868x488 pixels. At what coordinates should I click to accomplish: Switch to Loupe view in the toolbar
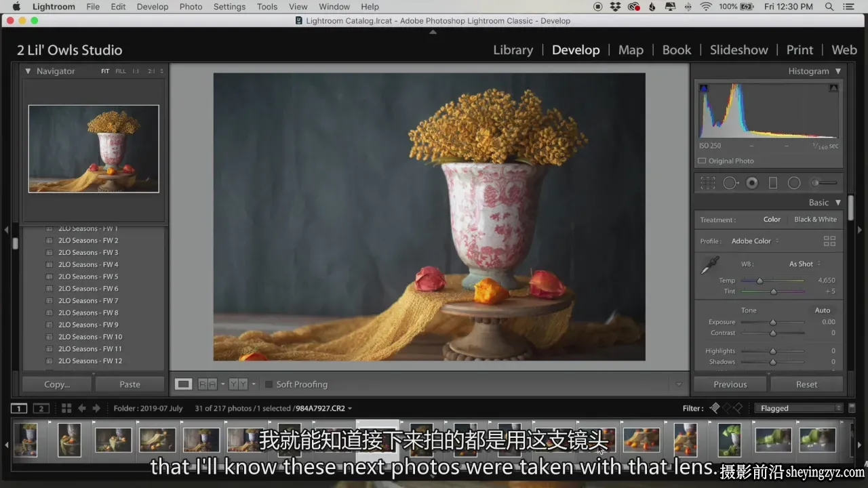coord(184,384)
